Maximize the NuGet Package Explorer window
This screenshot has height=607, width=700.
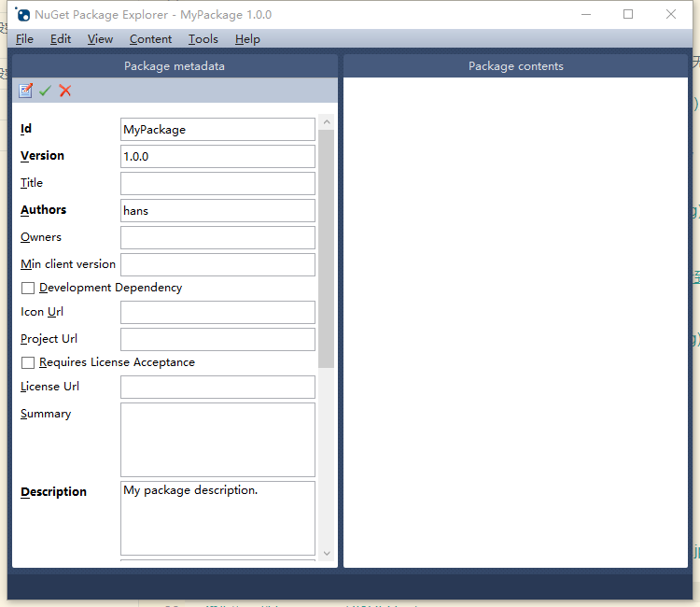[x=628, y=14]
